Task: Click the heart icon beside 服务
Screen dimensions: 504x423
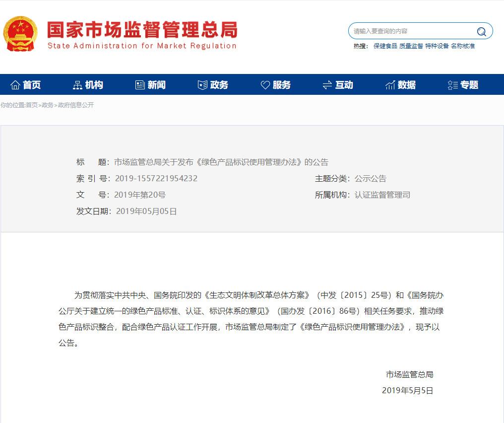Action: [x=265, y=85]
